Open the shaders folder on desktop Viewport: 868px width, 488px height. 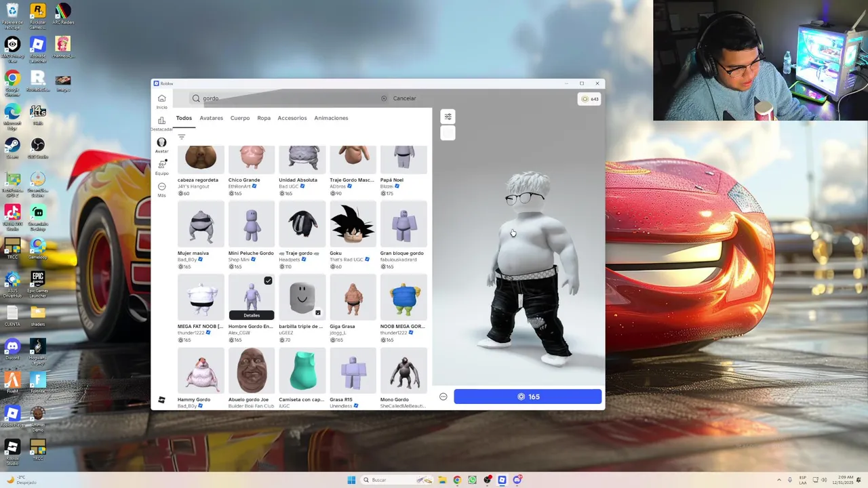[x=38, y=316]
